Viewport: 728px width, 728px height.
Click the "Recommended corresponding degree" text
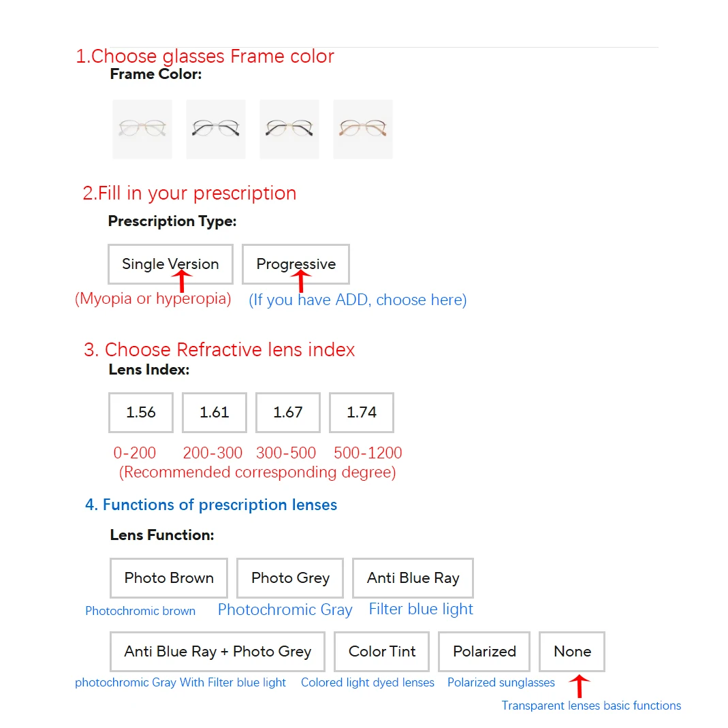pyautogui.click(x=257, y=472)
